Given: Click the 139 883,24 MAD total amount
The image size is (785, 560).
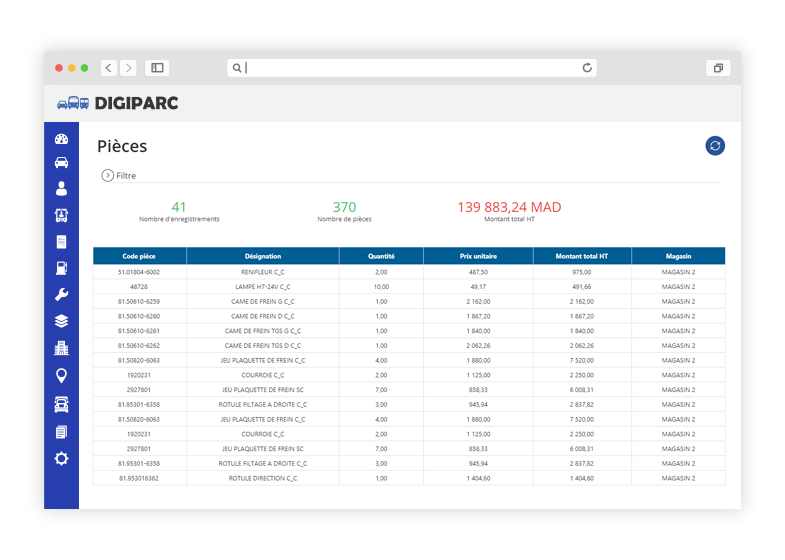Looking at the screenshot, I should click(x=509, y=207).
